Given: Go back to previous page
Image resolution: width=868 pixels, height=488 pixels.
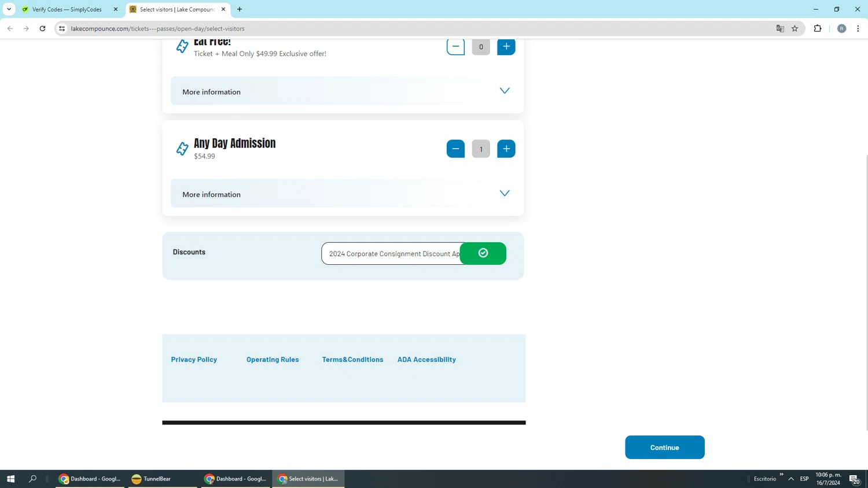Looking at the screenshot, I should pyautogui.click(x=10, y=28).
